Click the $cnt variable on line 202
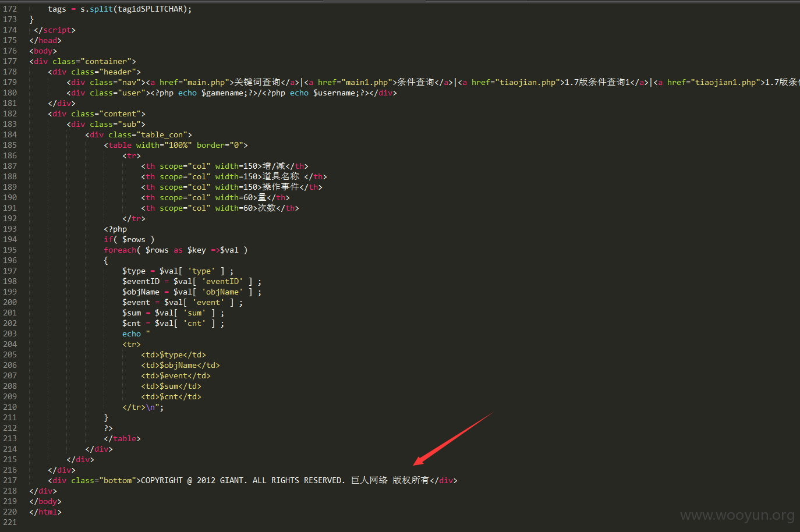The width and height of the screenshot is (800, 532). pyautogui.click(x=132, y=323)
